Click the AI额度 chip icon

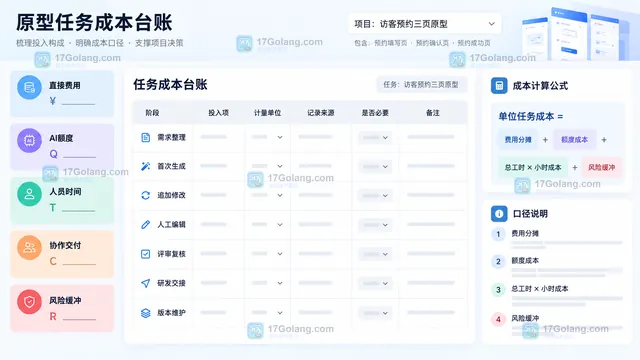pos(29,140)
